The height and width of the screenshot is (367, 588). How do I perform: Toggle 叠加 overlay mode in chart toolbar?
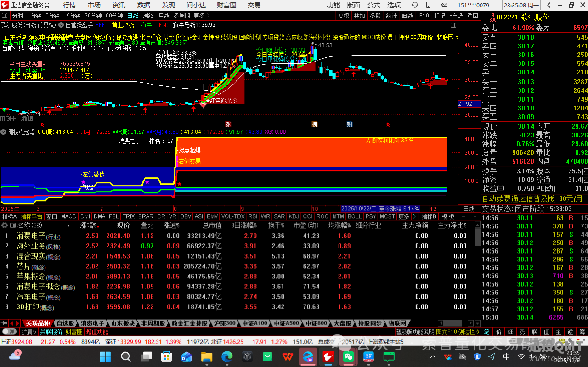tap(359, 16)
